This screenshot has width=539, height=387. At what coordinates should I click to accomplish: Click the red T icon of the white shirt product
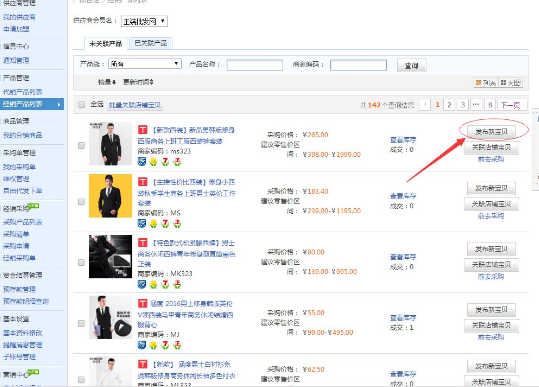tap(142, 364)
